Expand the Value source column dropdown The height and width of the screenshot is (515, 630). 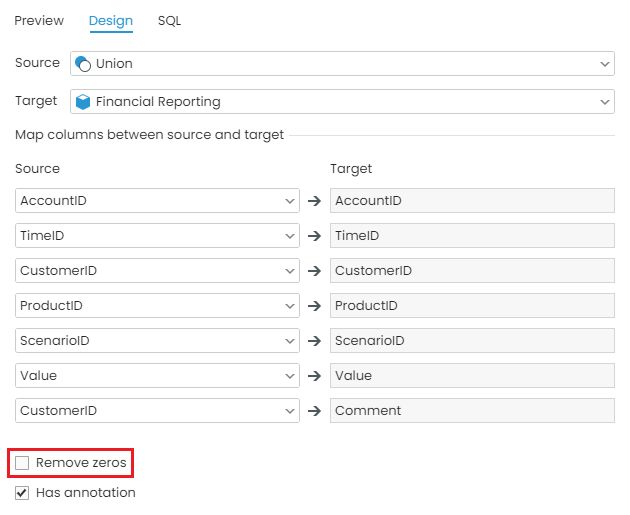pos(158,375)
